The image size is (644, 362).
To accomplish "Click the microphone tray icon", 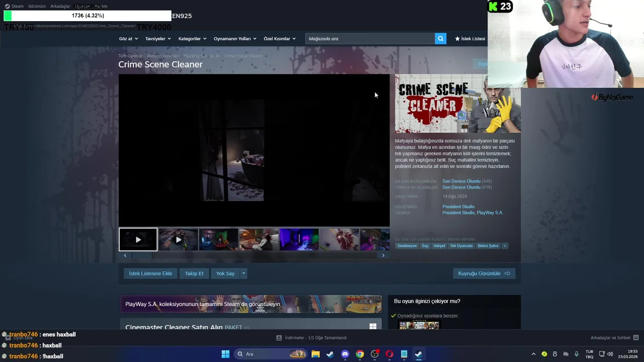I will 577,354.
